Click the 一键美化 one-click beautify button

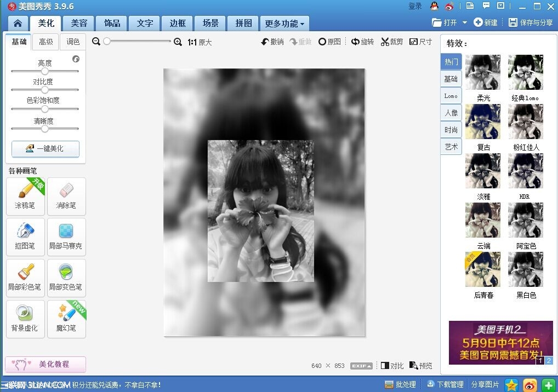point(45,148)
